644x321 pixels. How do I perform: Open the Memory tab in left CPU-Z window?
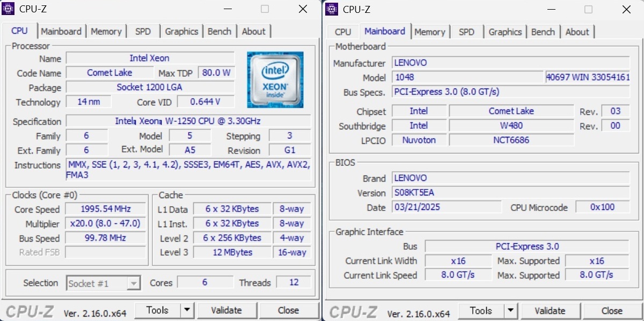(x=106, y=31)
